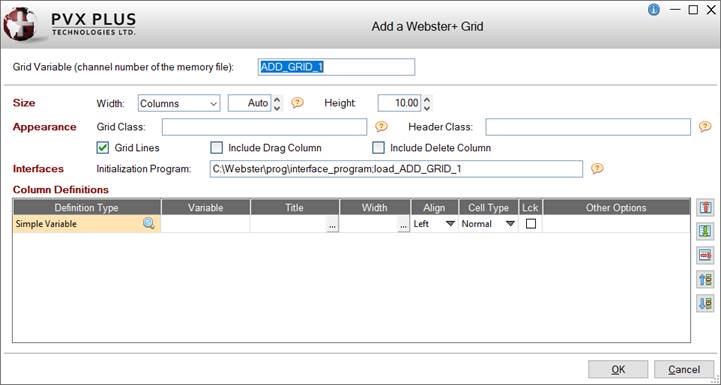Image resolution: width=721 pixels, height=385 pixels.
Task: Open the Cell Type Normal dropdown arrow
Action: 510,224
